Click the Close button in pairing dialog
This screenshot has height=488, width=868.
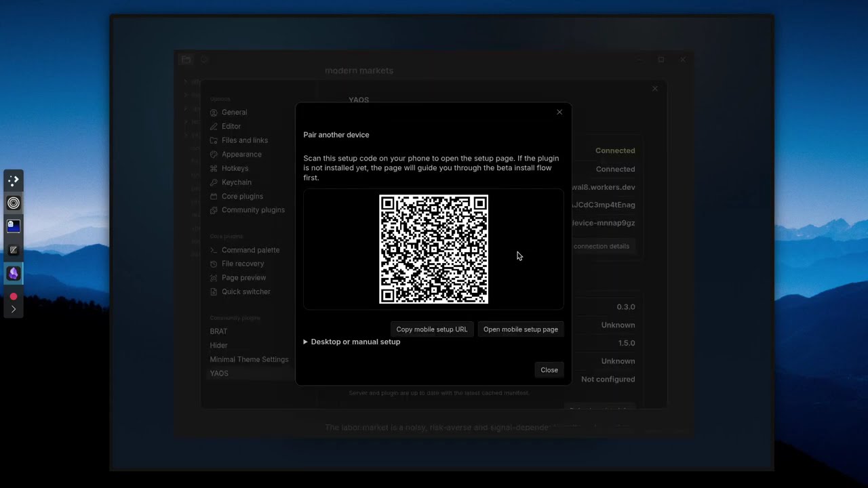(549, 370)
